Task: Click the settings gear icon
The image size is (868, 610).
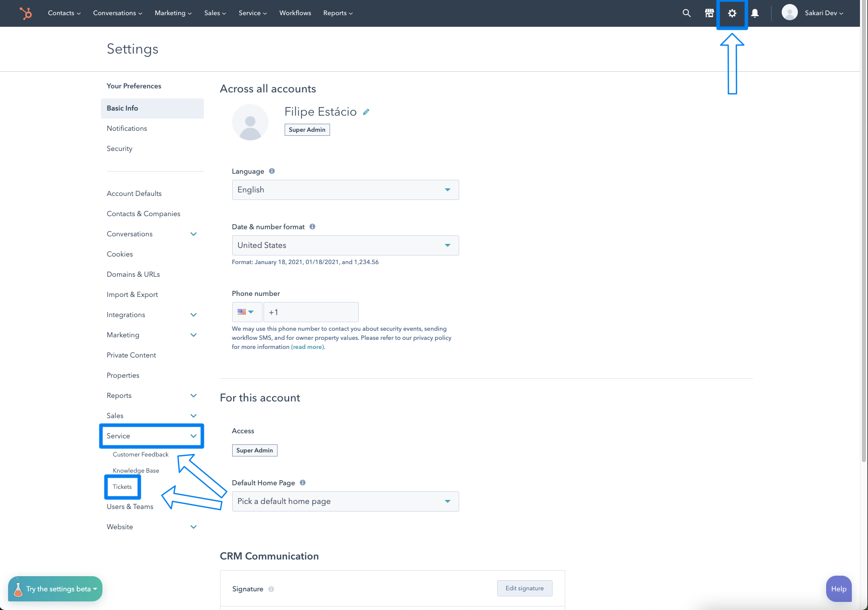Action: [x=732, y=13]
